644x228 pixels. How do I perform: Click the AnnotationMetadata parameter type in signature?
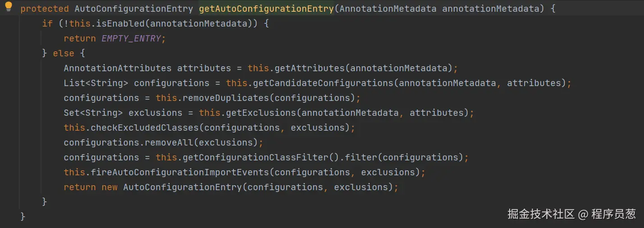click(388, 9)
